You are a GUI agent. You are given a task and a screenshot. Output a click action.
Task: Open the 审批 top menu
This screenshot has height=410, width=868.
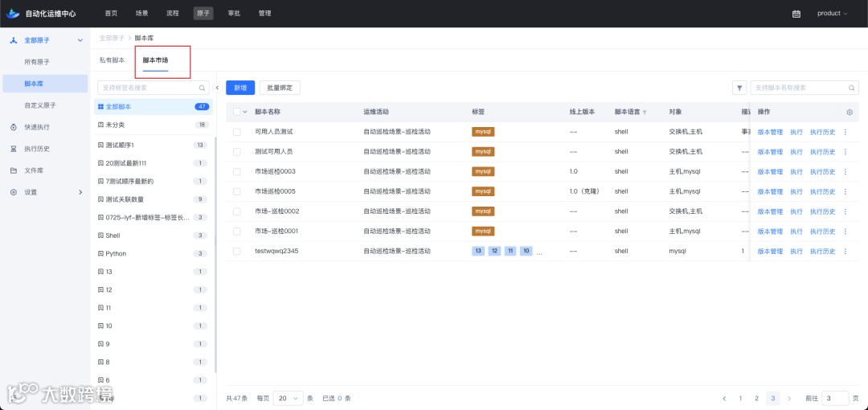point(234,14)
